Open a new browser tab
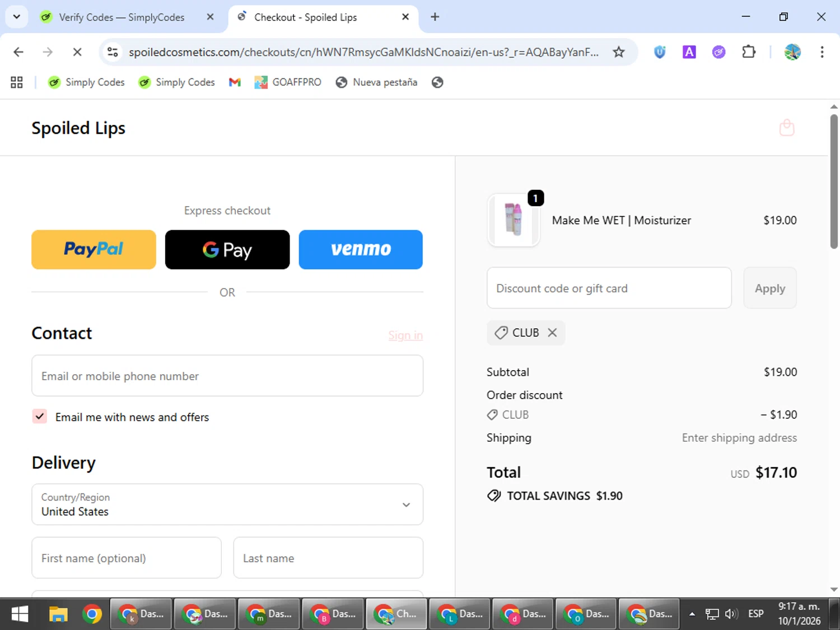The width and height of the screenshot is (840, 630). (435, 17)
